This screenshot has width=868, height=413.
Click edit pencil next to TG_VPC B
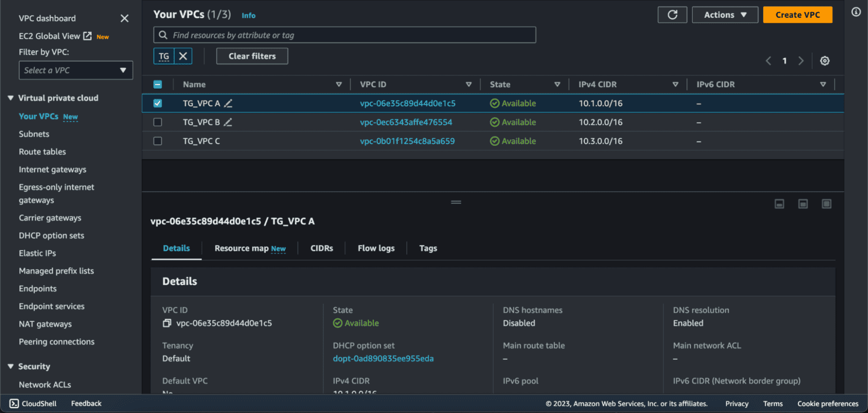228,122
